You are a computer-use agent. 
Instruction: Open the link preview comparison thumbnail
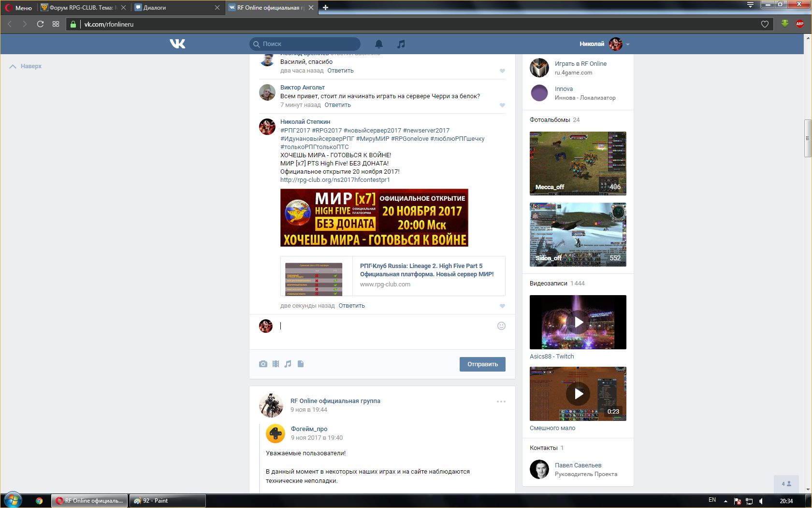click(314, 279)
